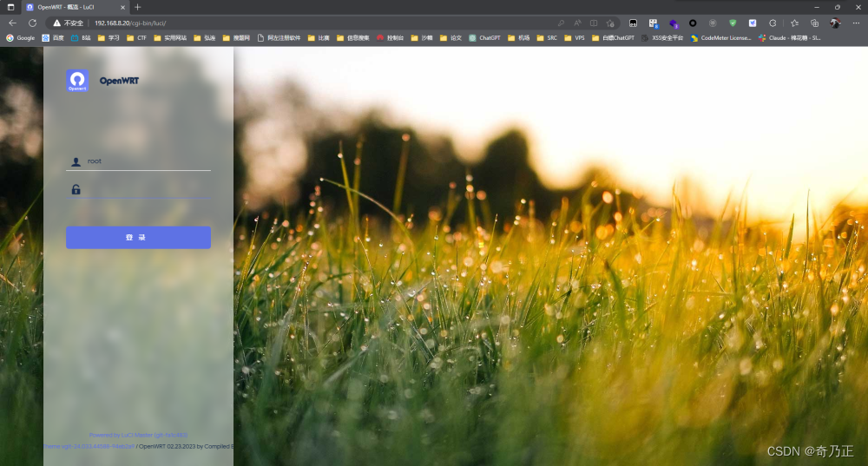Open a new tab with the plus
The height and width of the screenshot is (466, 868).
pos(138,7)
